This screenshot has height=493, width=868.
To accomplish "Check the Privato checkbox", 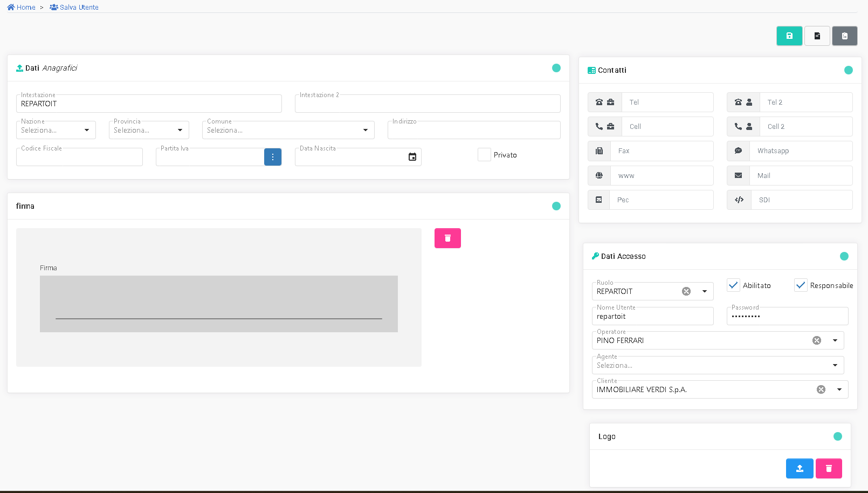I will [484, 155].
